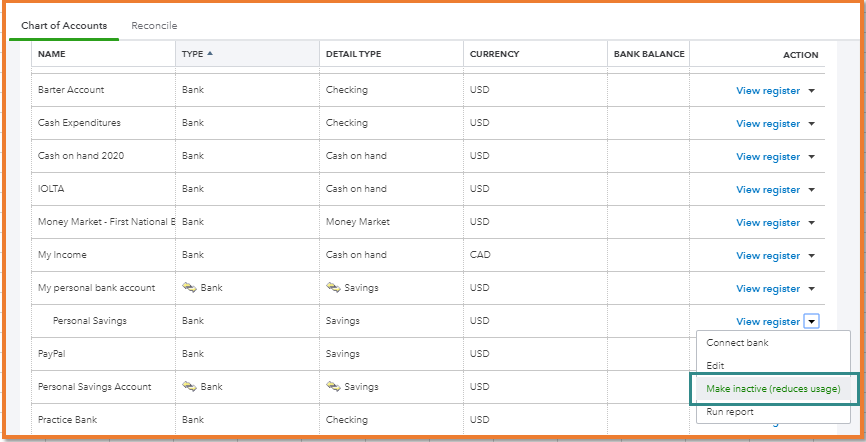Viewport: 866px width, 442px height.
Task: Select the Chart of Accounts tab
Action: (x=64, y=25)
